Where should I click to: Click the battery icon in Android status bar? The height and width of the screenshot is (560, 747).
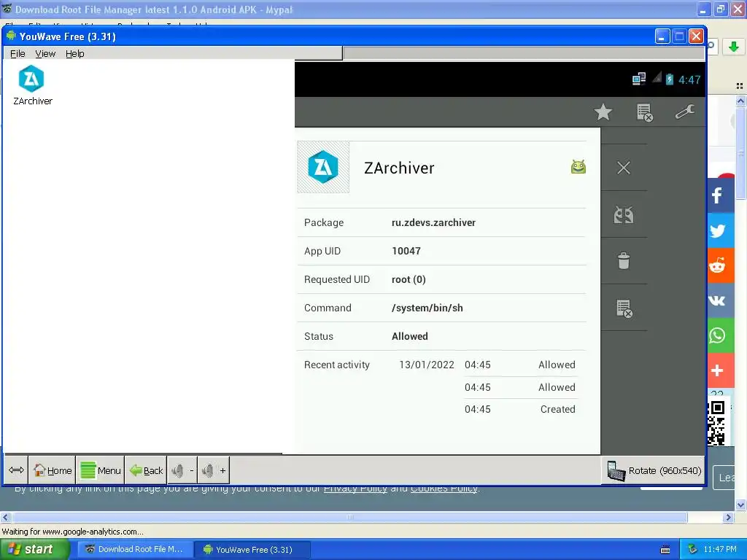670,79
